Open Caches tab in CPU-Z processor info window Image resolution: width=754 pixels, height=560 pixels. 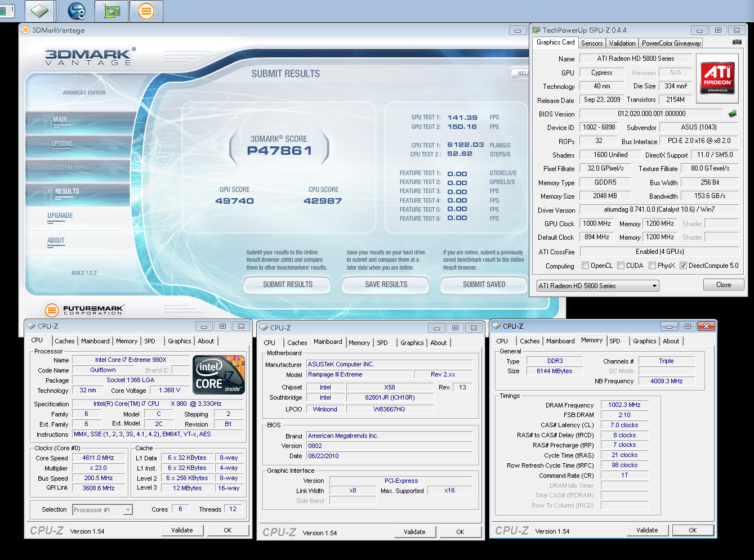pyautogui.click(x=65, y=341)
